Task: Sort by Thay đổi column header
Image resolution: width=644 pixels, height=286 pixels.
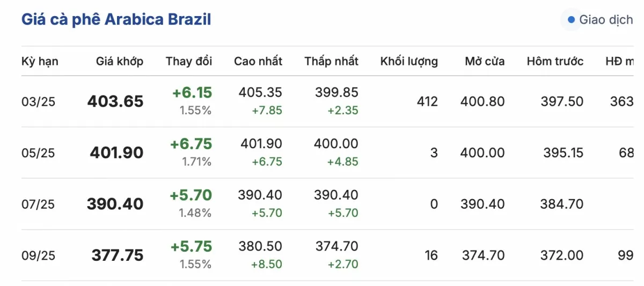Action: tap(189, 61)
